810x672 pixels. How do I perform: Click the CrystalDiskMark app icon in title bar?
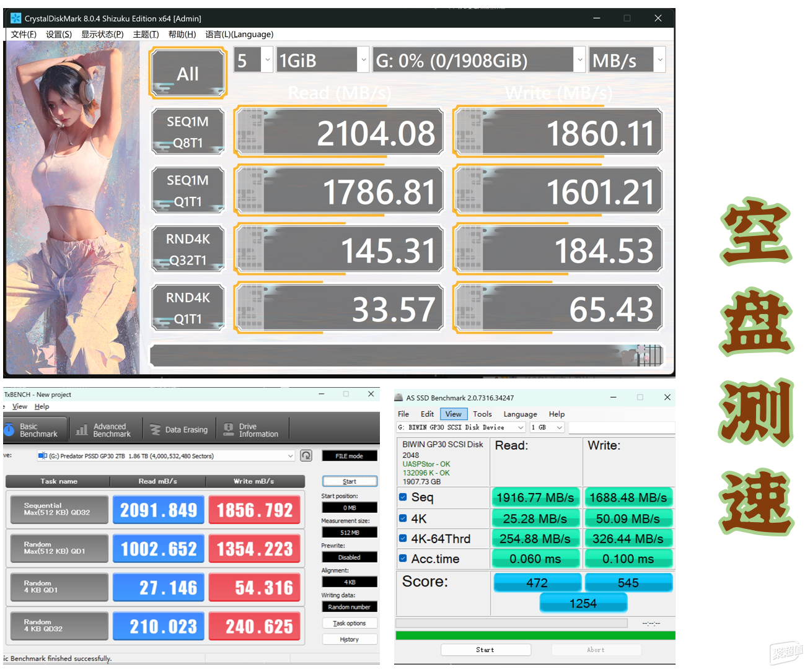tap(15, 19)
